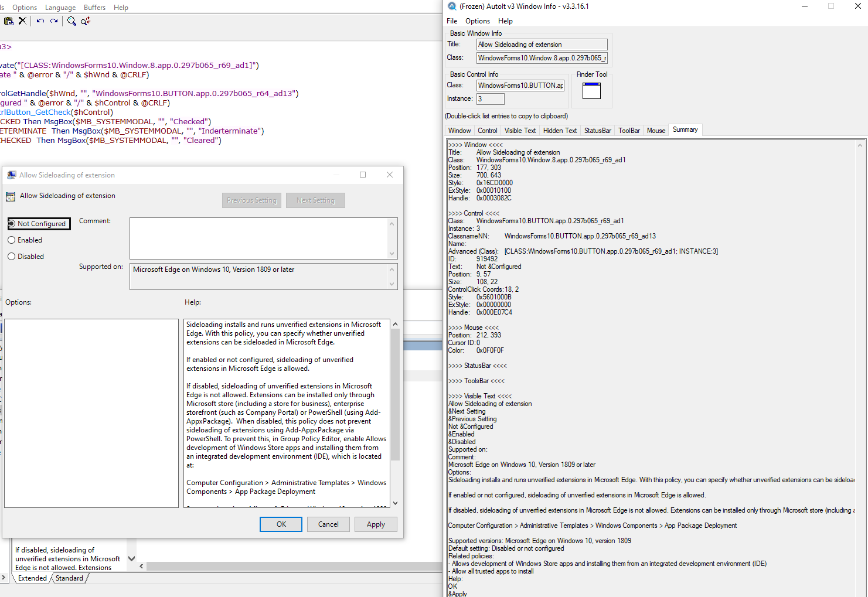This screenshot has width=868, height=597.
Task: Open the File menu in AutoIt Window Info
Action: [452, 21]
